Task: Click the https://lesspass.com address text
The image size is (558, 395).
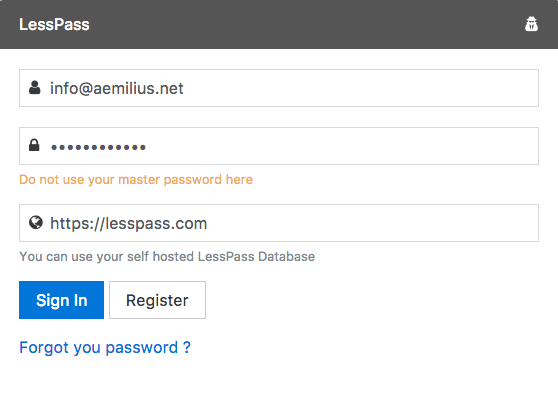Action: coord(128,224)
